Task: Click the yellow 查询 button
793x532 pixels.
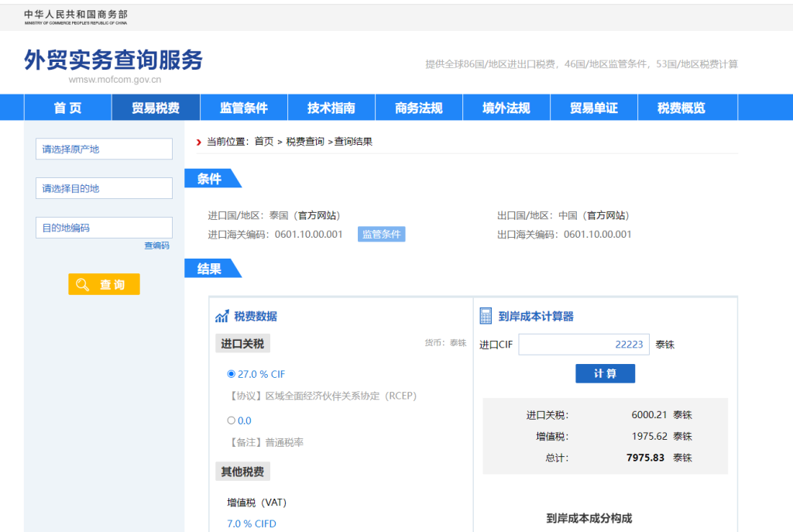Action: pos(105,284)
